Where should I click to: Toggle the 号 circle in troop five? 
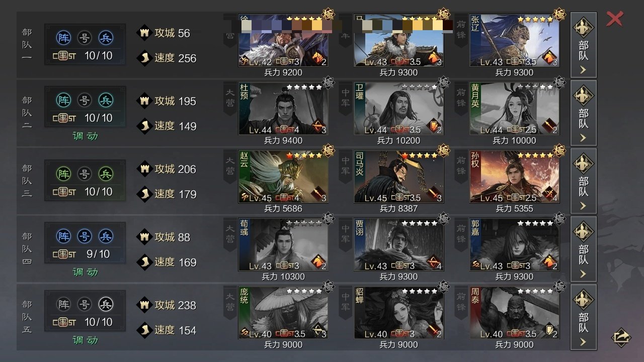(x=85, y=304)
